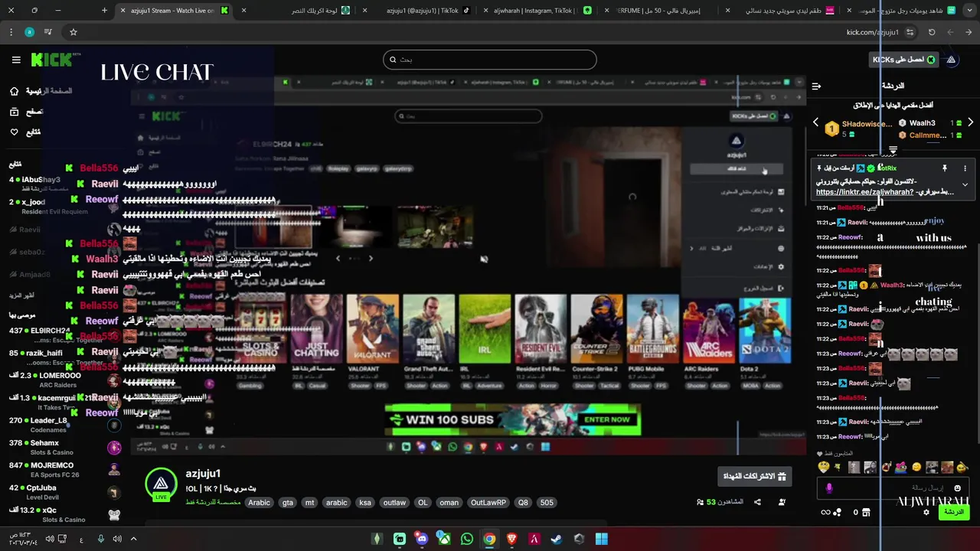Viewport: 980px width, 551px height.
Task: Open Discord from the taskbar
Action: [422, 539]
